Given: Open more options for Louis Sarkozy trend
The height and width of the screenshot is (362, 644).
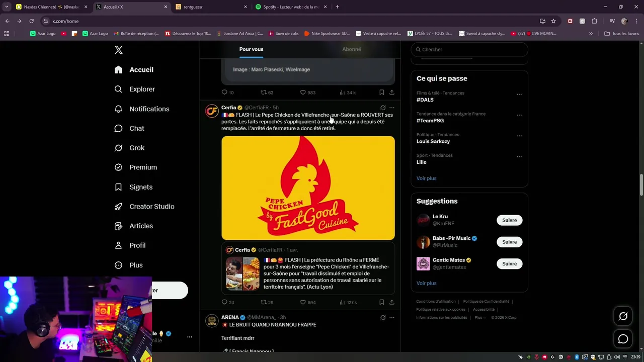Looking at the screenshot, I should pos(519,136).
